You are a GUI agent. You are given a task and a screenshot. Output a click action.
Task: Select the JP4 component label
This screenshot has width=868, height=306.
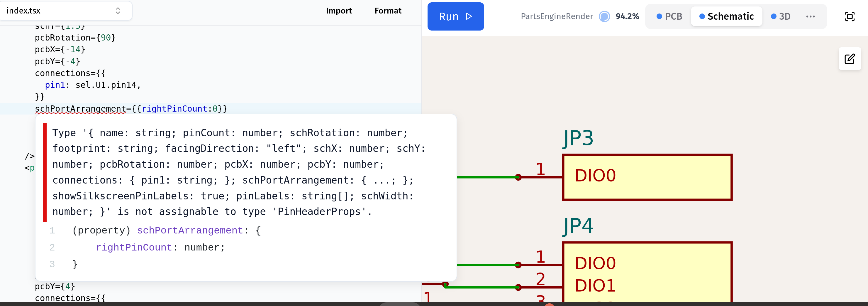(x=578, y=226)
